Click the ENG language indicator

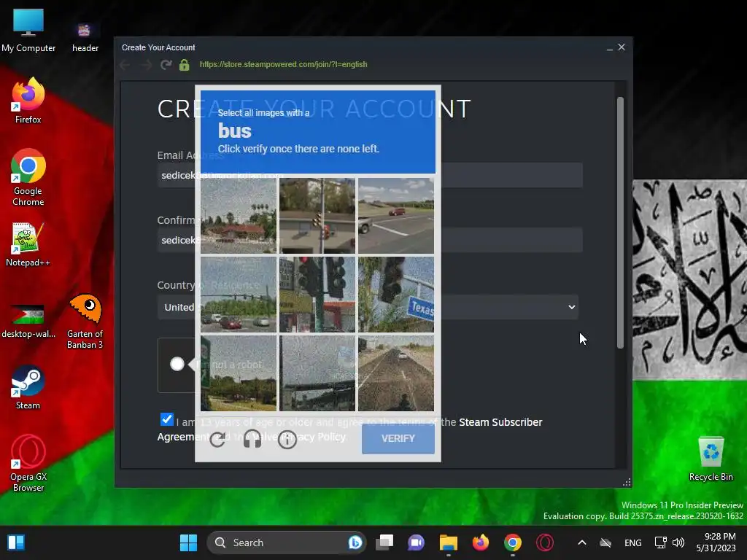click(632, 542)
